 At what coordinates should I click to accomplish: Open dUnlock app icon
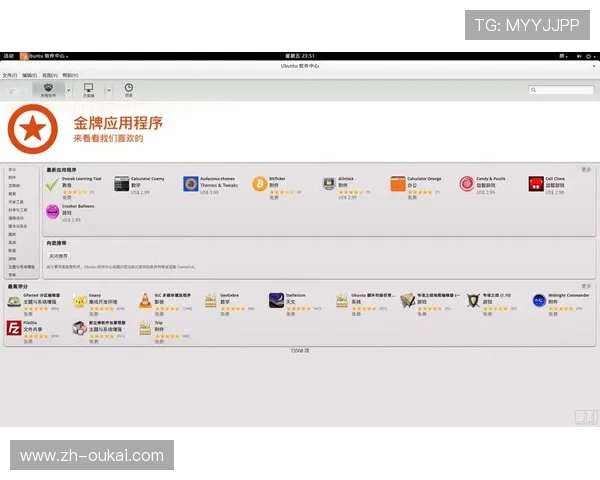click(x=329, y=184)
